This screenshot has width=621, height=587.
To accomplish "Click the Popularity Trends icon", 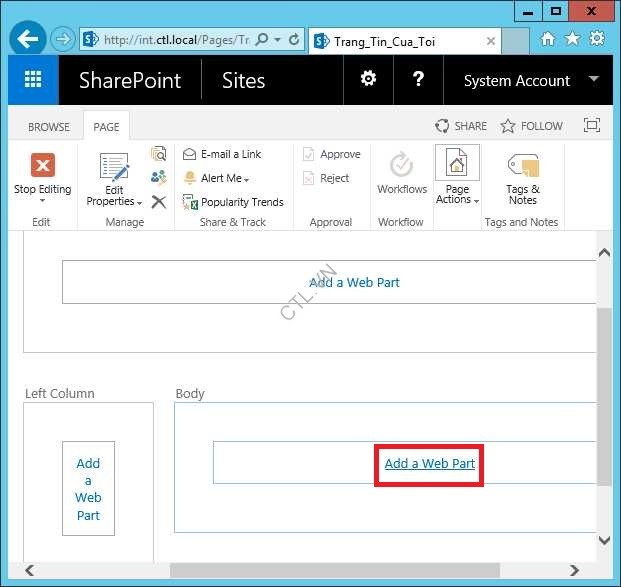I will 190,202.
